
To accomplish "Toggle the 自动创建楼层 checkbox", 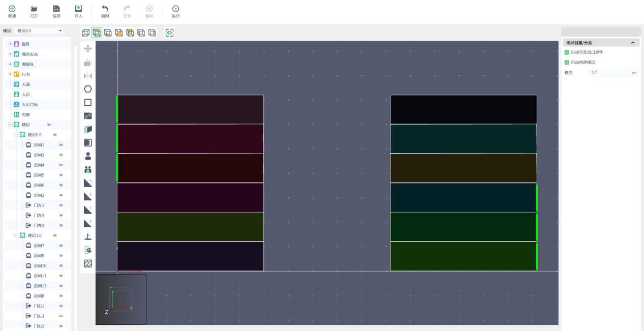I will (567, 63).
